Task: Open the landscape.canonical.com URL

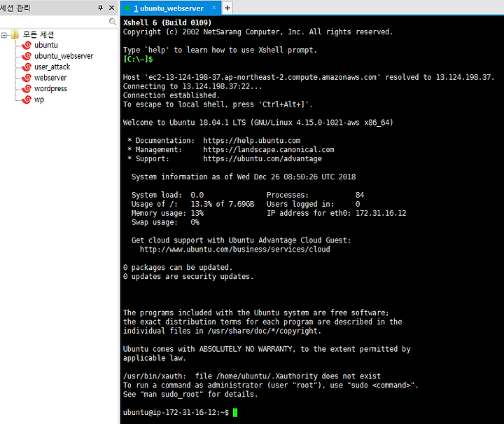Action: (x=268, y=149)
